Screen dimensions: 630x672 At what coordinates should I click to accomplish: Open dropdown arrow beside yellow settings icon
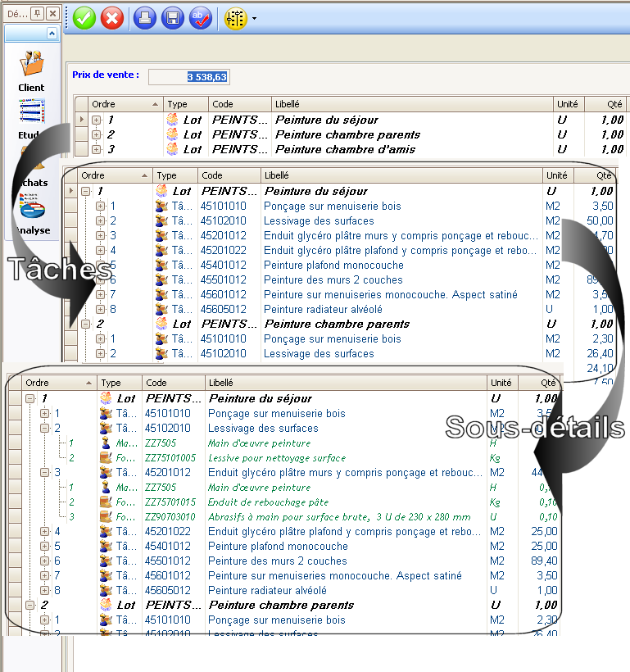[x=255, y=18]
